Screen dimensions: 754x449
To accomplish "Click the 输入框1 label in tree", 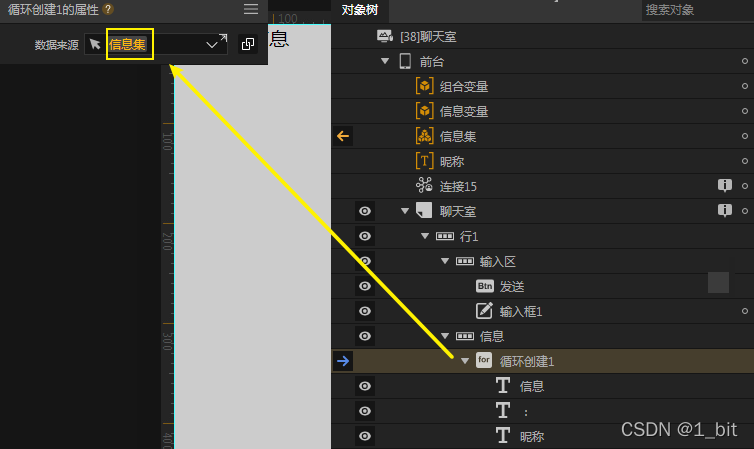I will [x=521, y=312].
